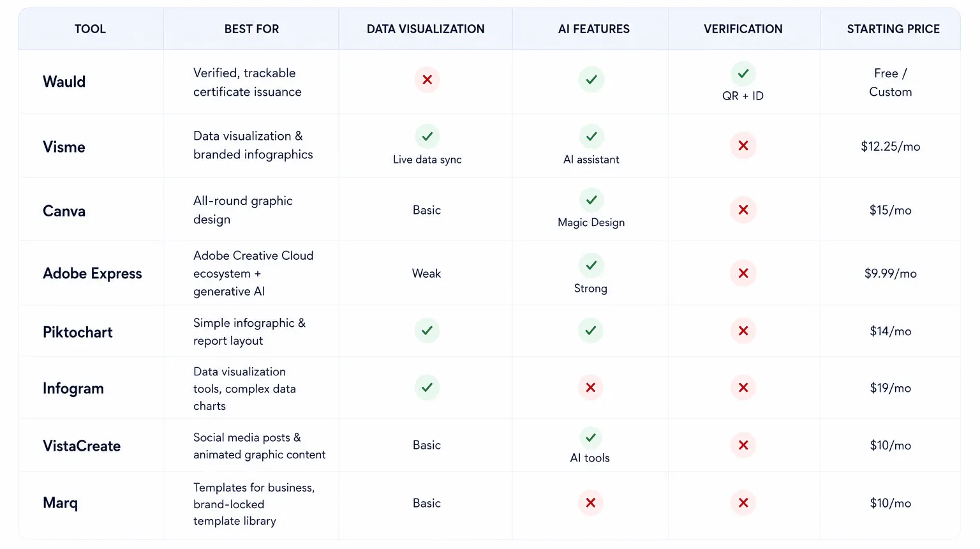Click the red X in Wauld's Data Visualization cell
This screenshot has width=980, height=549.
click(x=427, y=80)
